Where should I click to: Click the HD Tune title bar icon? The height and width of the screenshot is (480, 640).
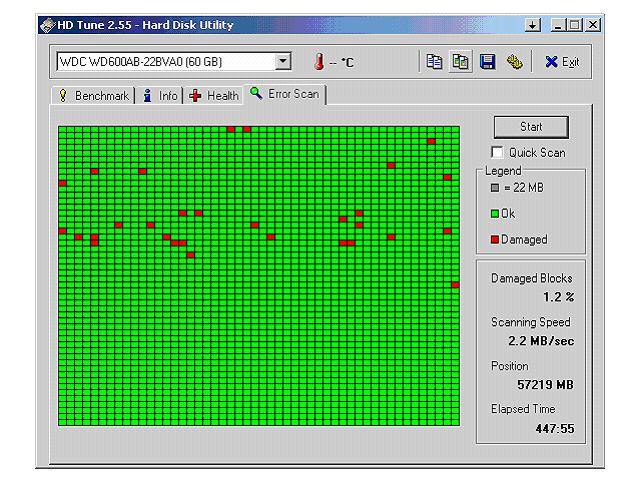coord(46,25)
